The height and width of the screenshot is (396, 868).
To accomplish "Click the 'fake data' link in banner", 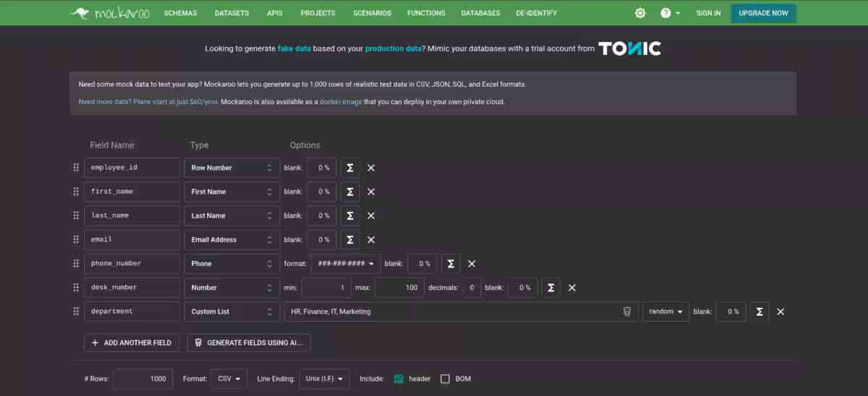I will 294,48.
